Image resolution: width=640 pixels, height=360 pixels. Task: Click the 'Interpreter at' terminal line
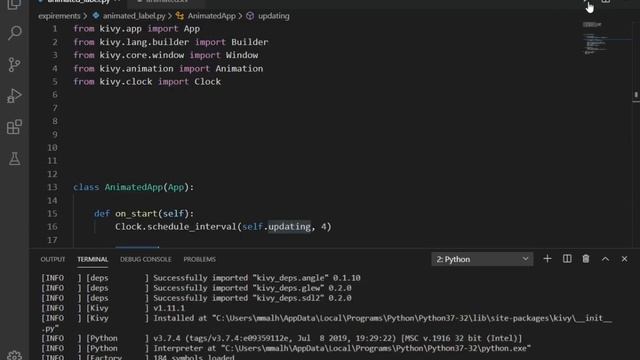coord(286,348)
